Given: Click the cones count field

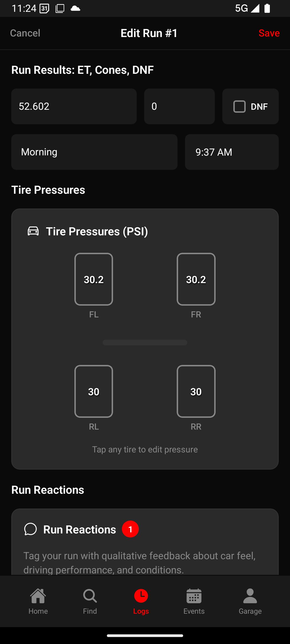Looking at the screenshot, I should pos(179,106).
